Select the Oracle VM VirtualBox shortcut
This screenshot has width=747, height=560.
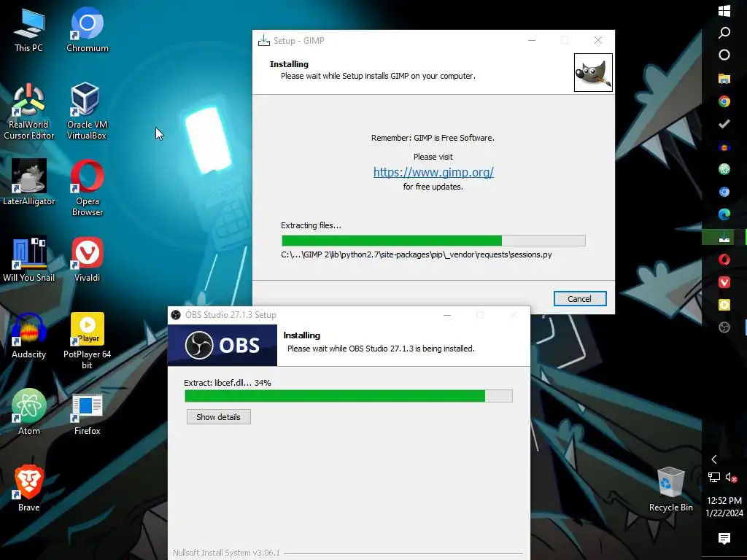87,112
